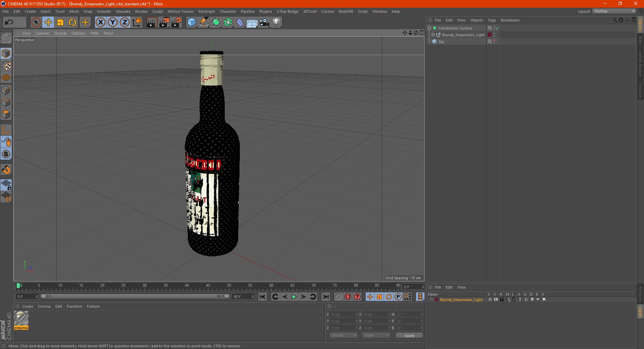Viewport: 644px width, 349px height.
Task: Click the Apply button
Action: [x=409, y=336]
